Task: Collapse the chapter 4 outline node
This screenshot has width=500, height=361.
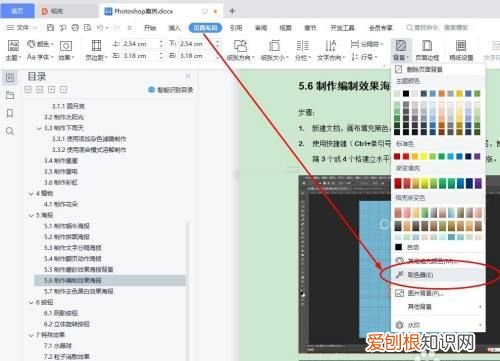Action: point(31,193)
